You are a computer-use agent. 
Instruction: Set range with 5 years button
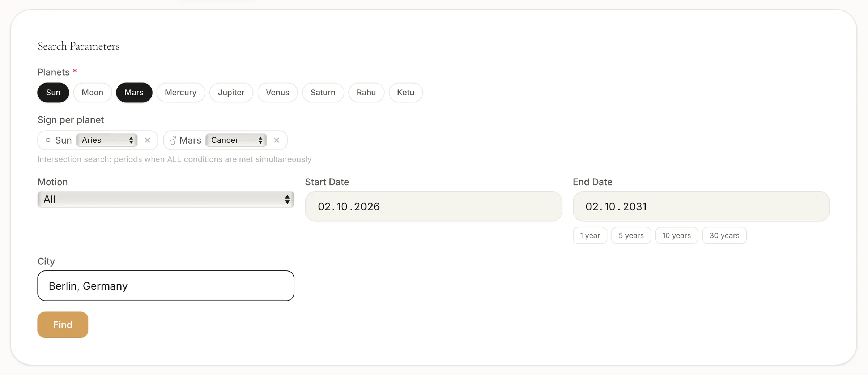[631, 235]
